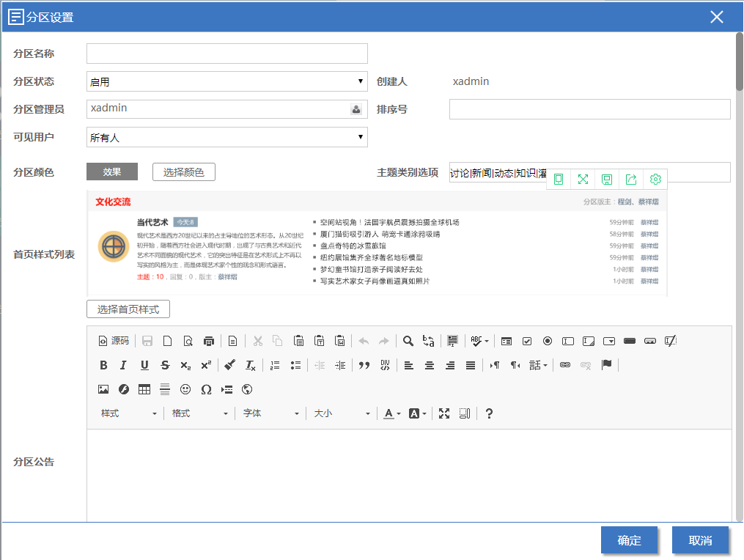Insert a bulleted list
Viewport: 744px width, 560px height.
pos(295,365)
